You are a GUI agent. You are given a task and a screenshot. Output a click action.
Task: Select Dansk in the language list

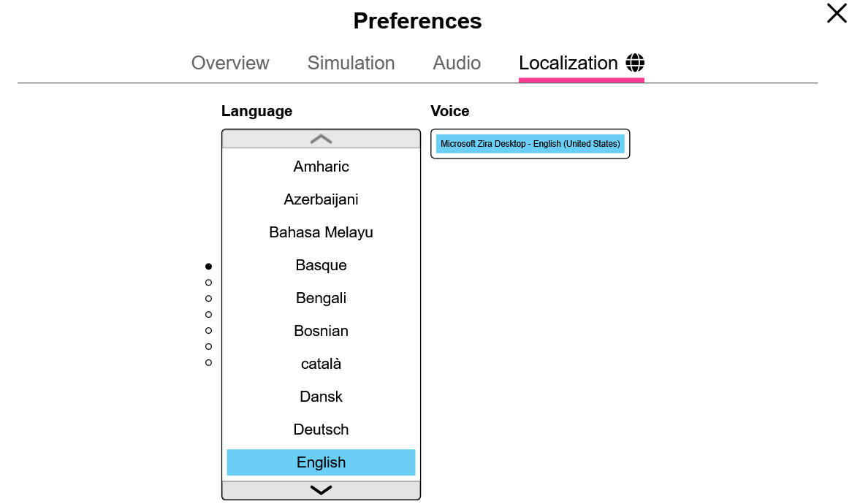click(321, 397)
